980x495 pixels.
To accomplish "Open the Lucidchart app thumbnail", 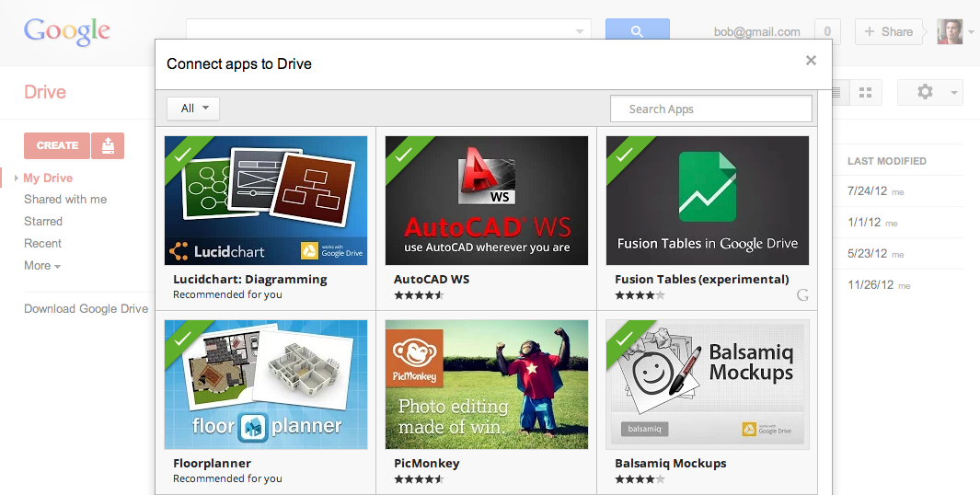I will click(x=266, y=201).
